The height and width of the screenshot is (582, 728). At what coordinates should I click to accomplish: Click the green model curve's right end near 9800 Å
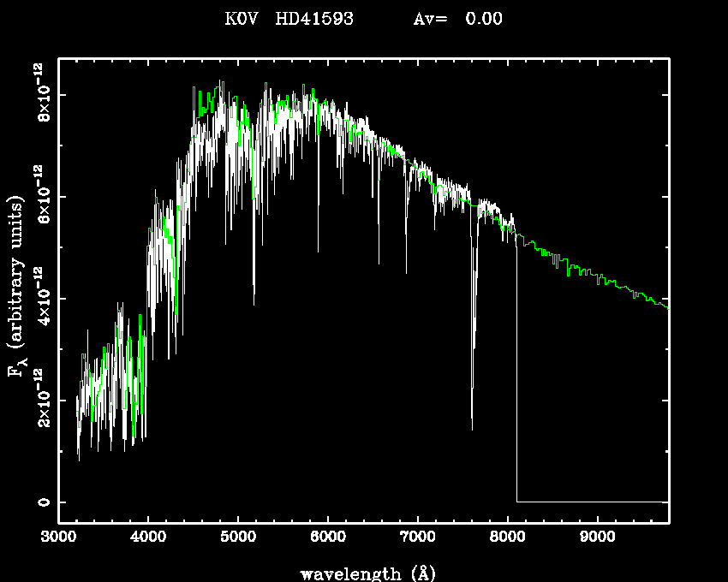(666, 306)
